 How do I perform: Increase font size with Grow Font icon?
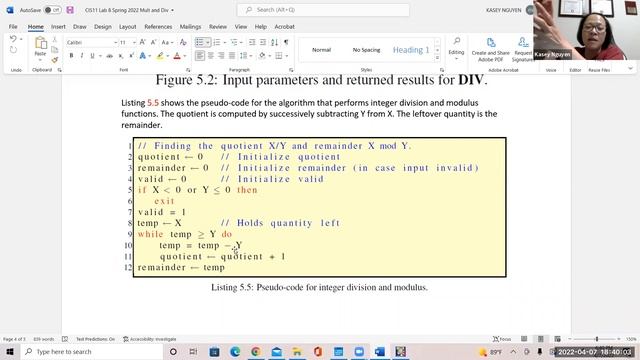point(142,42)
